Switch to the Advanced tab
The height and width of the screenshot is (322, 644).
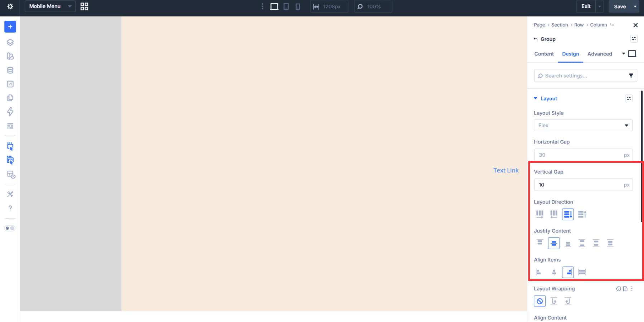click(600, 54)
